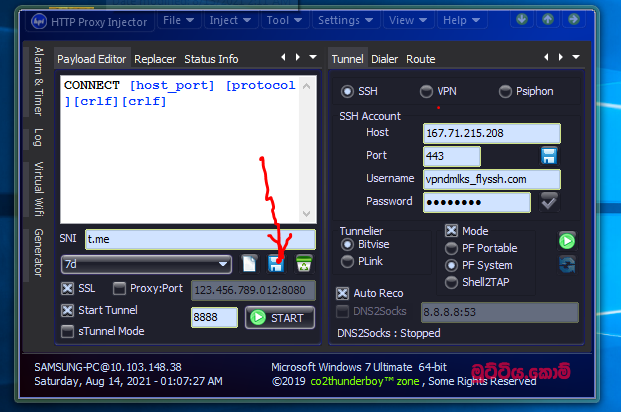
Task: Click the SSH Host input field
Action: 491,133
